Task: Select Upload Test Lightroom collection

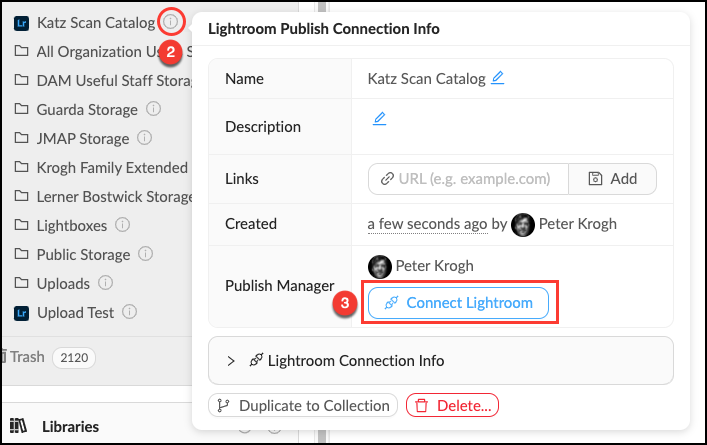Action: click(x=76, y=313)
